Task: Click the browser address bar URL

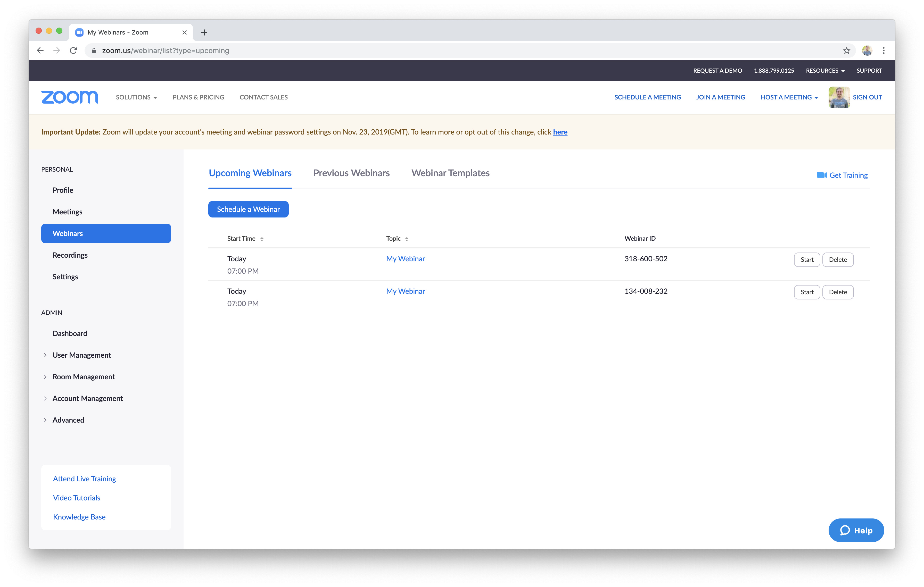Action: (x=165, y=51)
